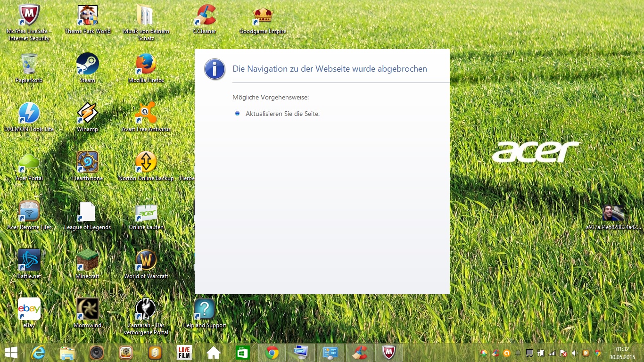Screen dimensions: 644x362
Task: Open File Explorer from the taskbar
Action: pos(67,353)
